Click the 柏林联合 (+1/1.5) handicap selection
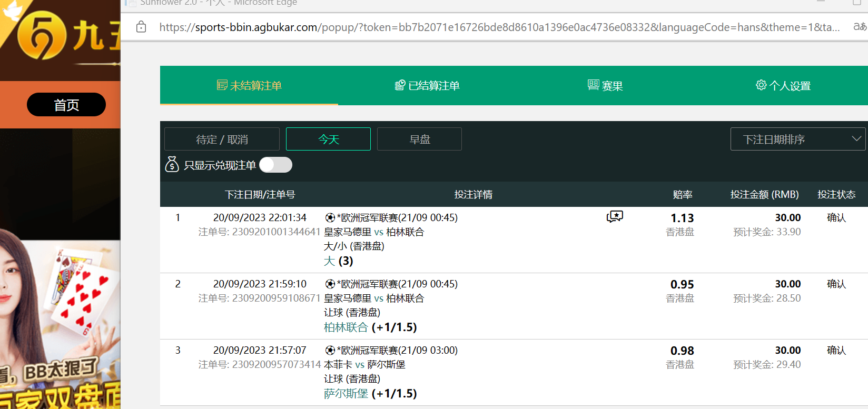This screenshot has width=868, height=409. (370, 327)
